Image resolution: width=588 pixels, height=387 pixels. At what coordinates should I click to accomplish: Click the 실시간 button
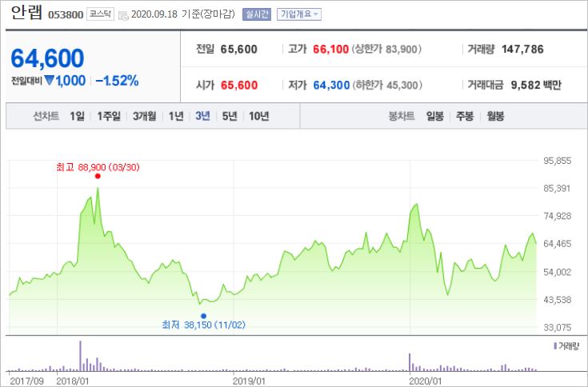(257, 14)
